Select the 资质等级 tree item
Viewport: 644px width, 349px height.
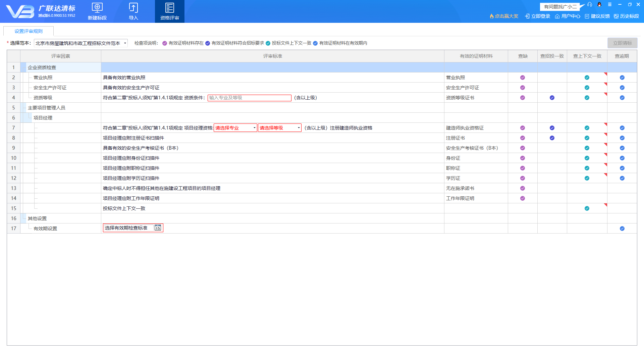(43, 98)
